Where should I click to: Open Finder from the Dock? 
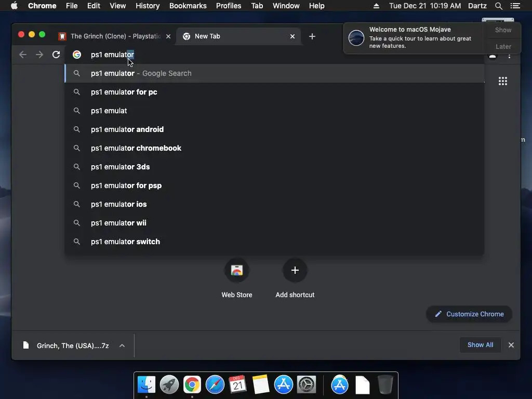pos(147,385)
